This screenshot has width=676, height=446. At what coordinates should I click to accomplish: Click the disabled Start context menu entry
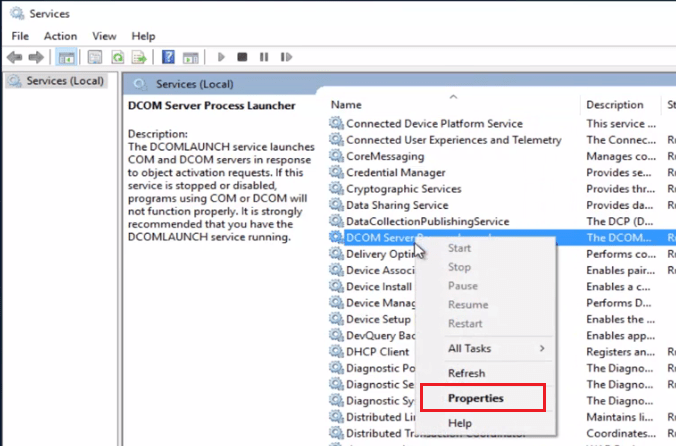(x=485, y=248)
